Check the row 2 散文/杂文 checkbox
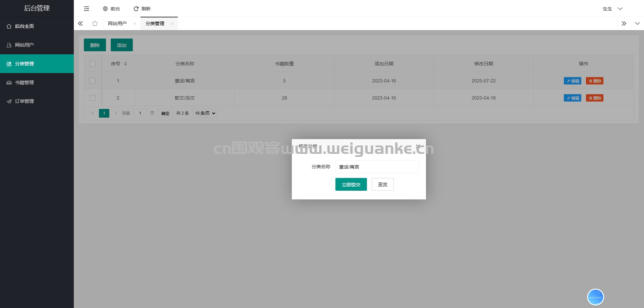 click(x=93, y=98)
